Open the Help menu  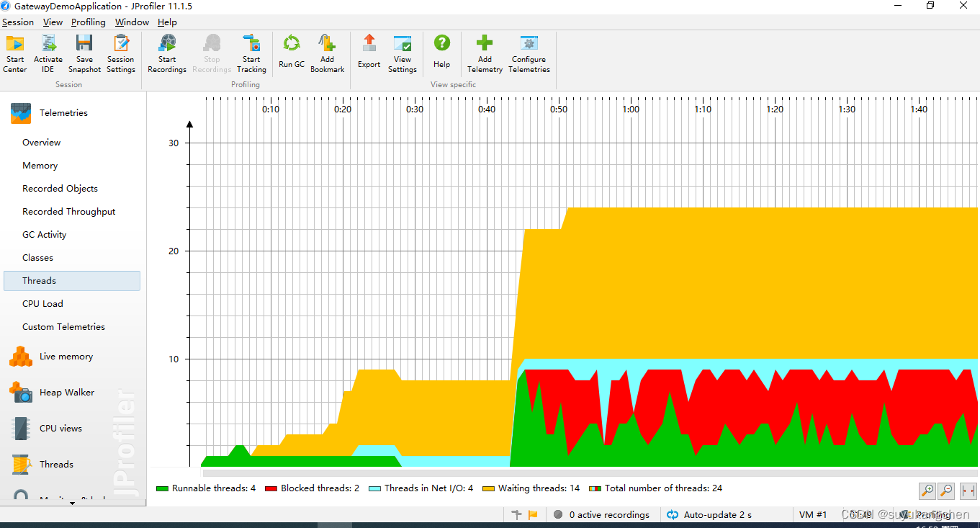click(x=167, y=22)
